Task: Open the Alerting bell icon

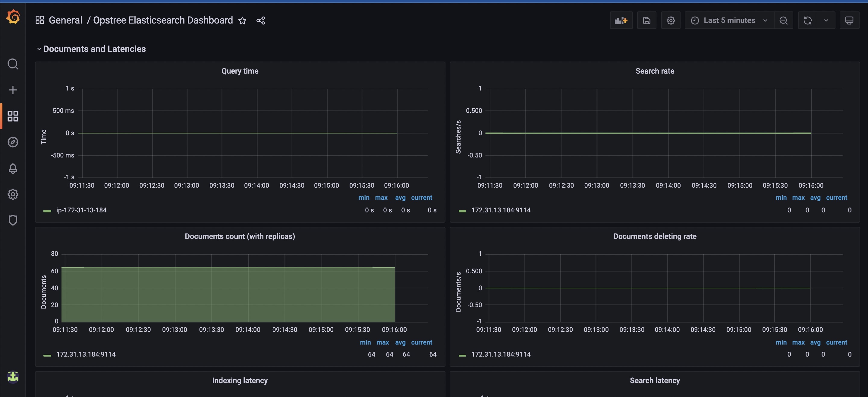Action: pyautogui.click(x=13, y=168)
